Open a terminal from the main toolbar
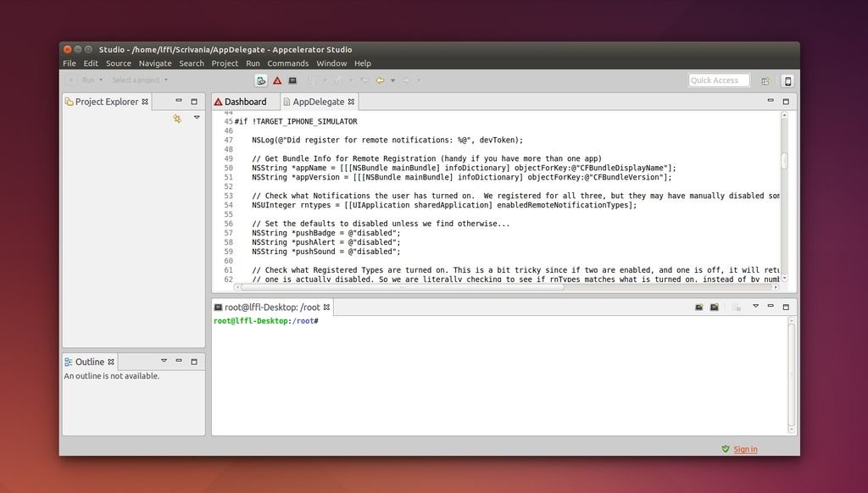868x493 pixels. pyautogui.click(x=292, y=80)
